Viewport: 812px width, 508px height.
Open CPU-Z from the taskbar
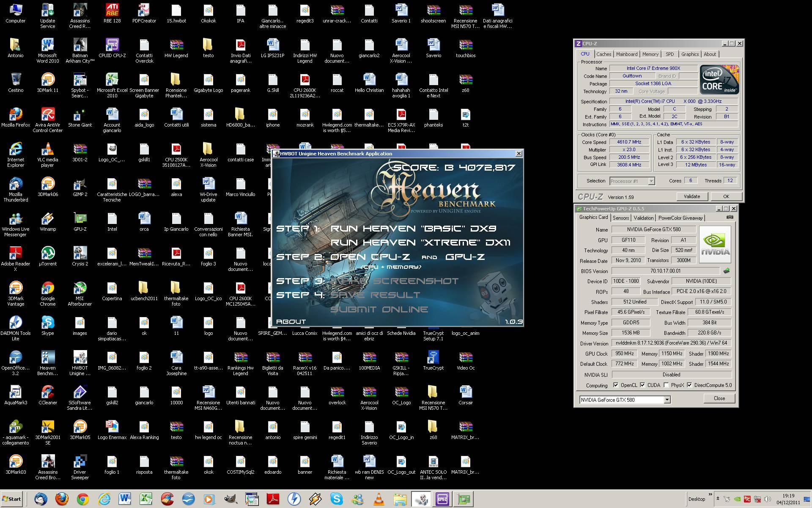[x=442, y=499]
